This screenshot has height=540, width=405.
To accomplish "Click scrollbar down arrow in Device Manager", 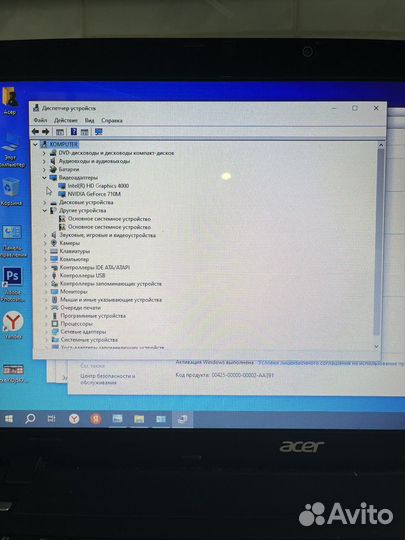I will pos(376,346).
